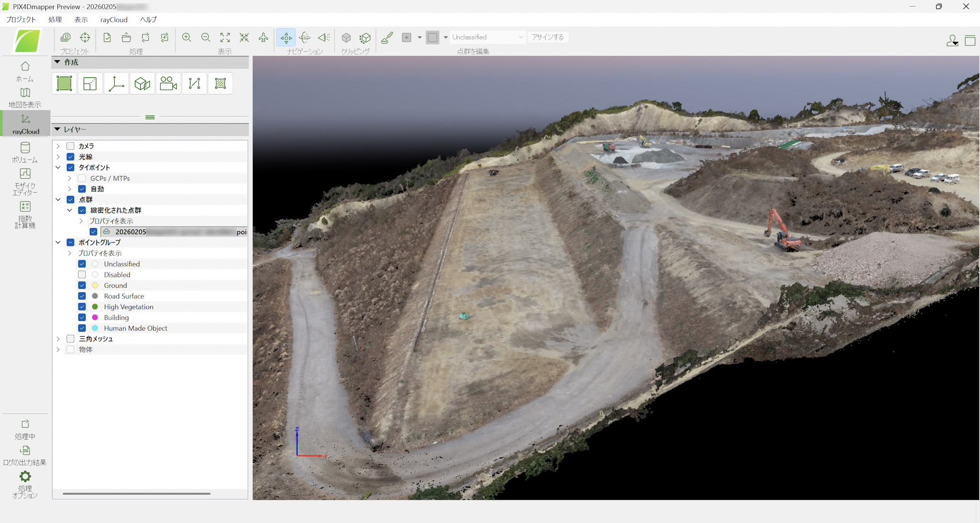Open the ヘルプ menu
The height and width of the screenshot is (523, 980).
tap(148, 20)
